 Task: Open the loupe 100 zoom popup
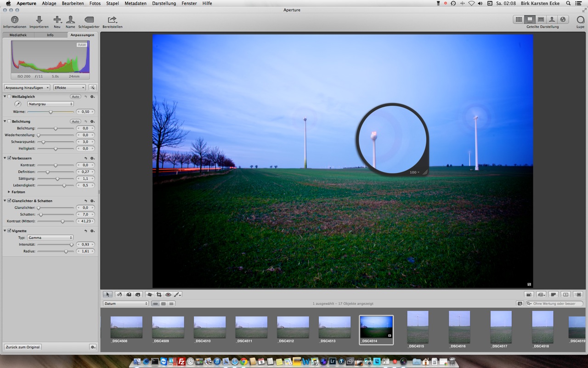pos(415,172)
